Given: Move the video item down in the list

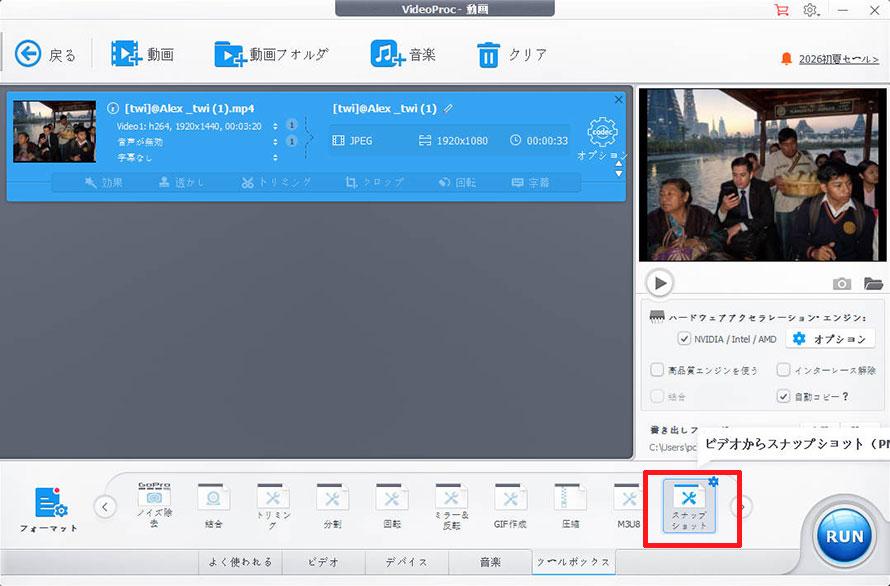Looking at the screenshot, I should [x=619, y=173].
